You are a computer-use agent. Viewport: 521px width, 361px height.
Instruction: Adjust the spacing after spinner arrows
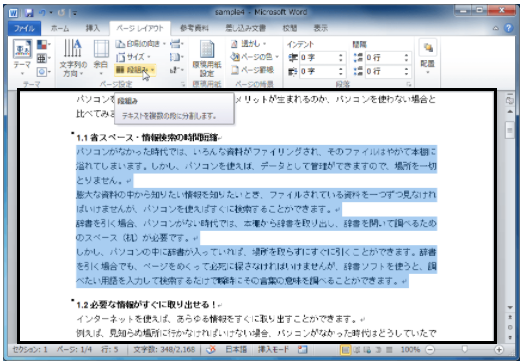[x=406, y=71]
